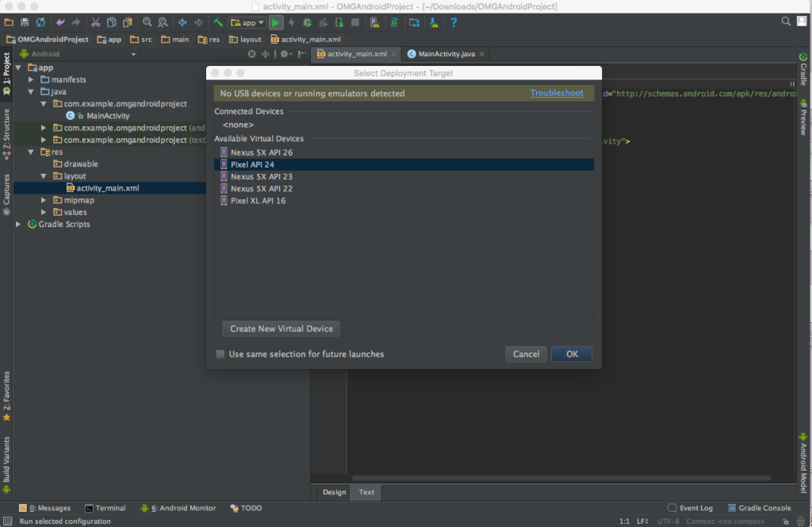Open project panel settings gear icon
The image size is (812, 527).
285,54
